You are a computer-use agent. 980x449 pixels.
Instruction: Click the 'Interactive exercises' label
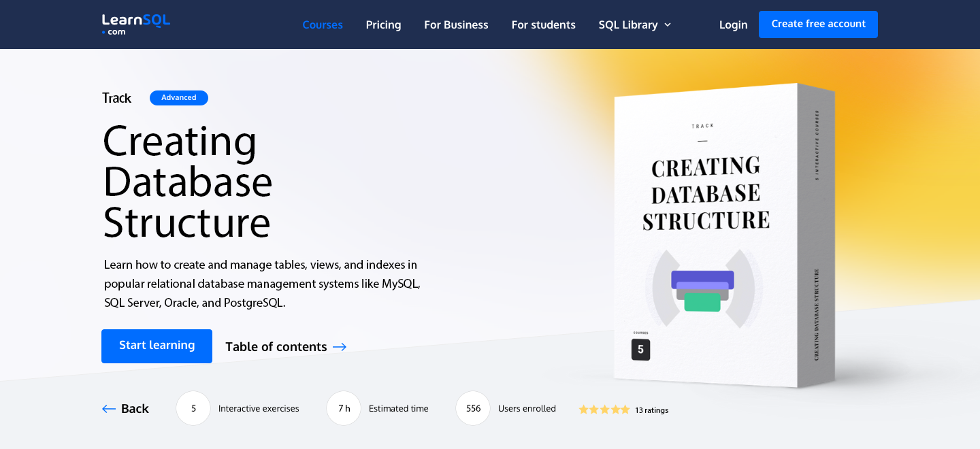tap(259, 409)
